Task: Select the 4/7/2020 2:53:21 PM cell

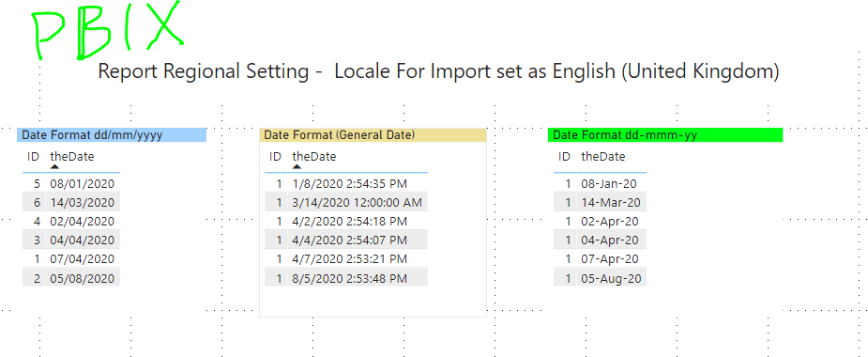Action: pyautogui.click(x=358, y=259)
